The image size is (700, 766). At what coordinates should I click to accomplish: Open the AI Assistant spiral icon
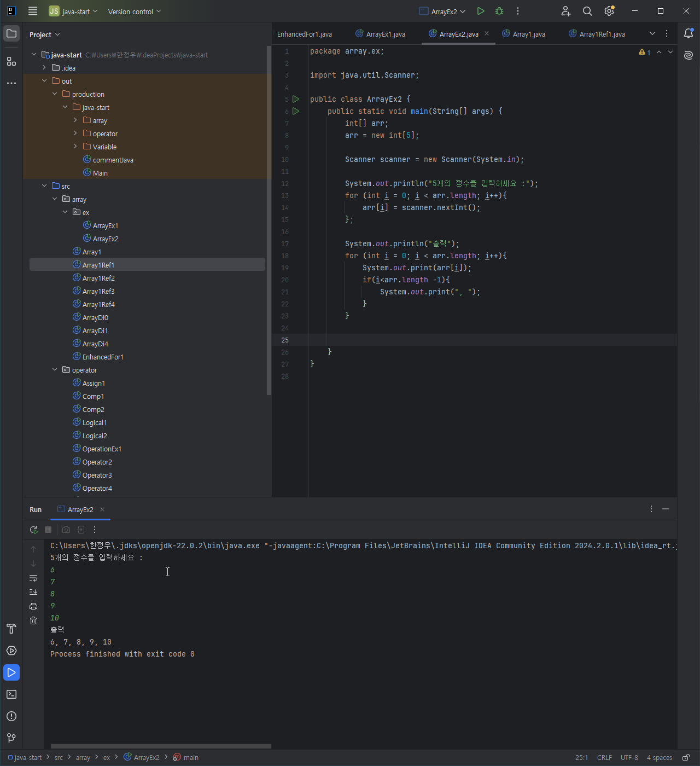point(689,55)
